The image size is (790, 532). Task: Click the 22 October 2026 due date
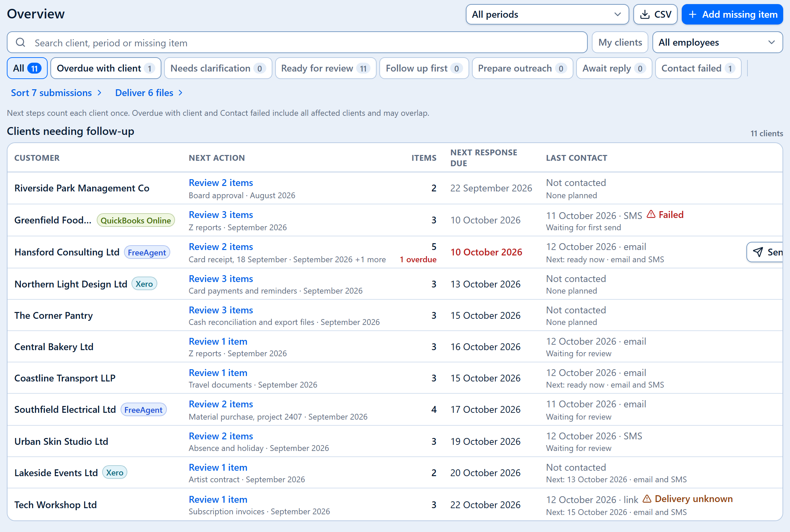pos(485,505)
